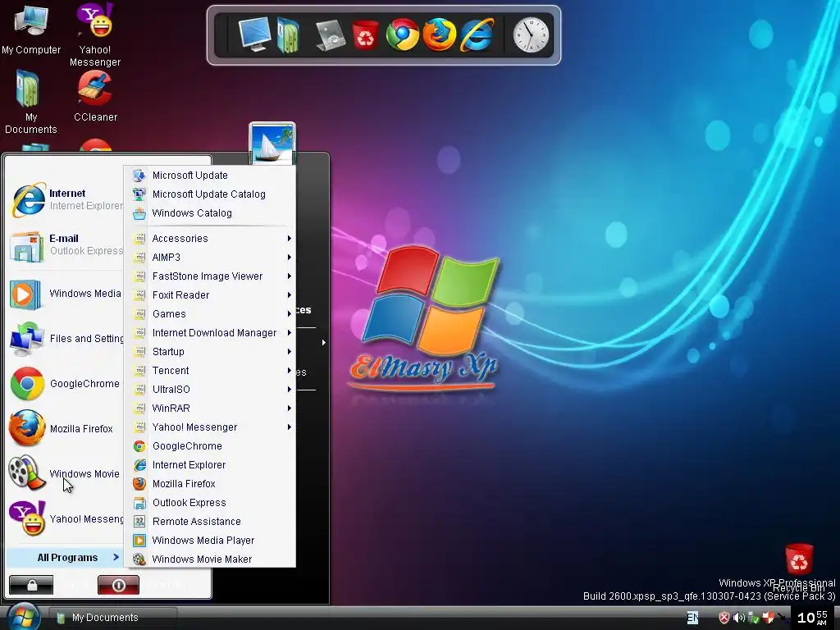Launch Google Chrome from the top dock
840x630 pixels.
point(402,34)
